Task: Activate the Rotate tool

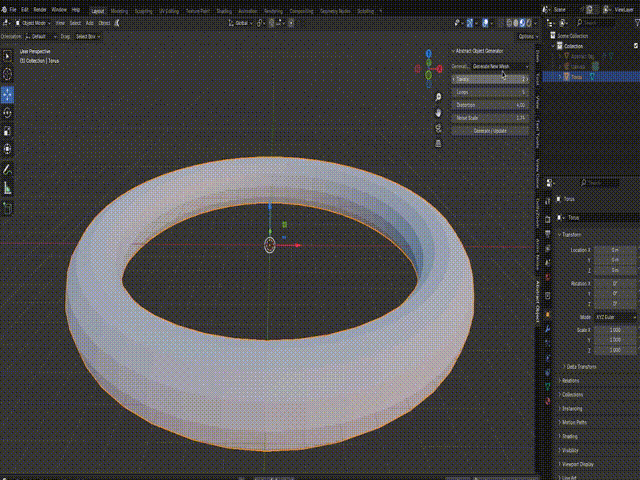Action: tap(7, 113)
